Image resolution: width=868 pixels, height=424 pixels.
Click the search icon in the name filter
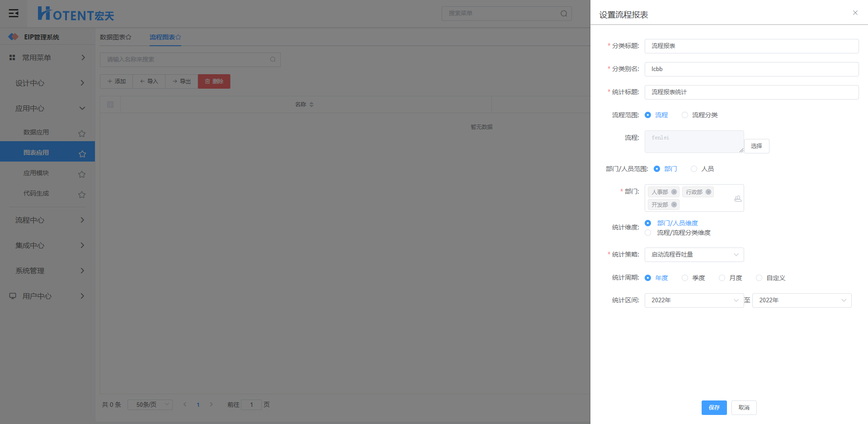click(x=273, y=59)
